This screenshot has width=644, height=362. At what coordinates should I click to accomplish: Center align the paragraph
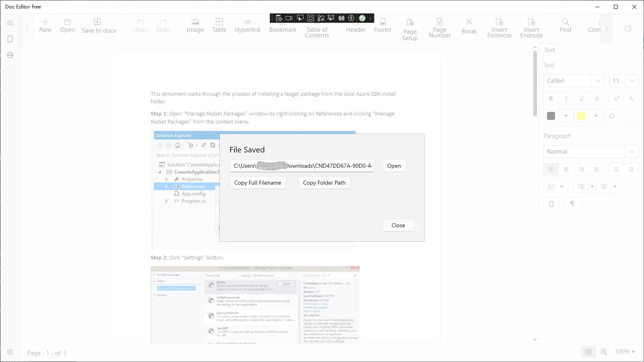pos(566,169)
